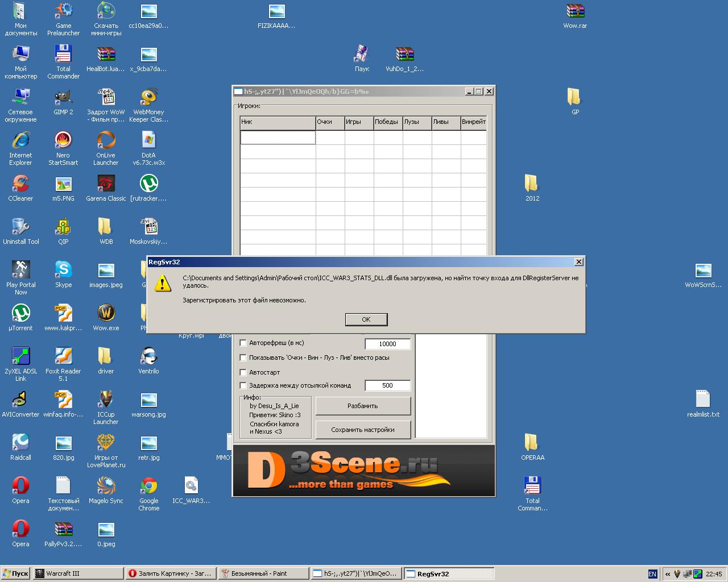Enable the Автостарт checkbox
Image resolution: width=728 pixels, height=582 pixels.
tap(243, 372)
